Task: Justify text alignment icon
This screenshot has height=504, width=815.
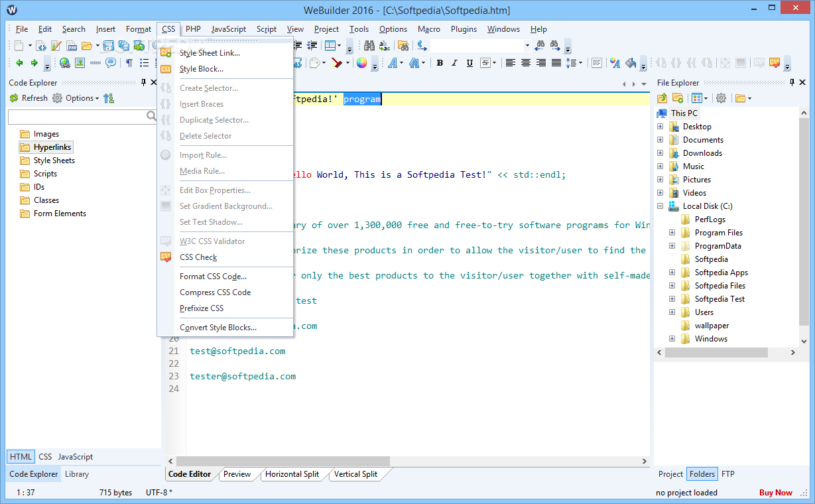Action: (x=556, y=63)
